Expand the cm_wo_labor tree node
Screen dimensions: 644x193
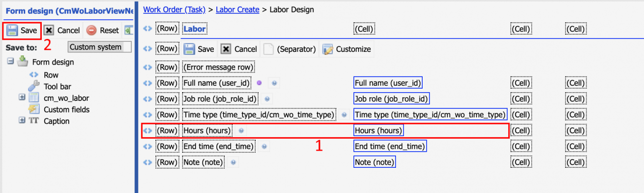[22, 97]
